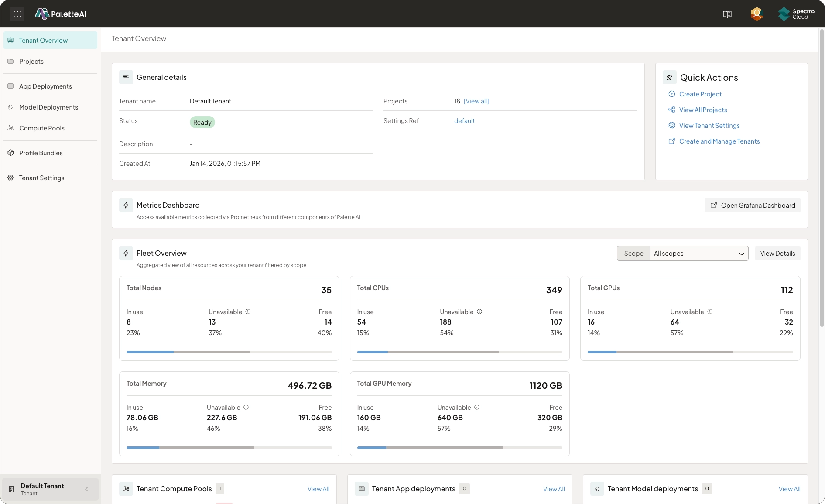
Task: Click the Profile Bundles cube icon
Action: pos(10,153)
